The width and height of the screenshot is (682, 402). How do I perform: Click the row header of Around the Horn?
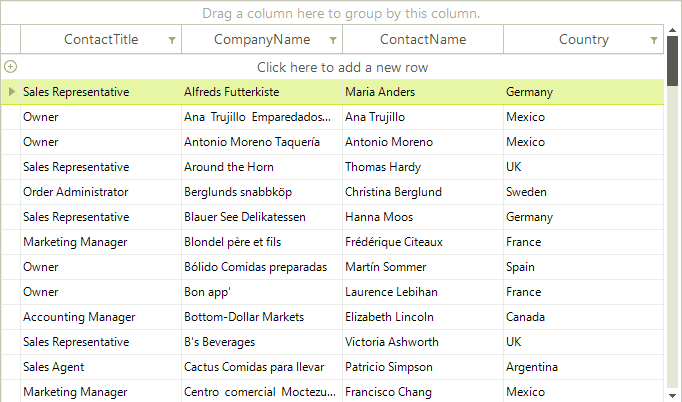pyautogui.click(x=10, y=167)
